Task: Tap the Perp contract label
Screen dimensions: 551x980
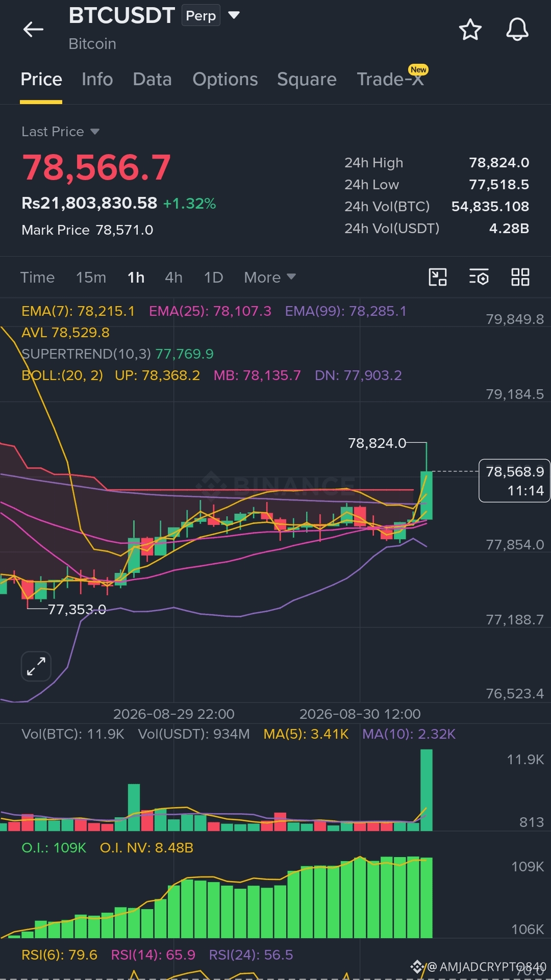Action: [x=201, y=15]
